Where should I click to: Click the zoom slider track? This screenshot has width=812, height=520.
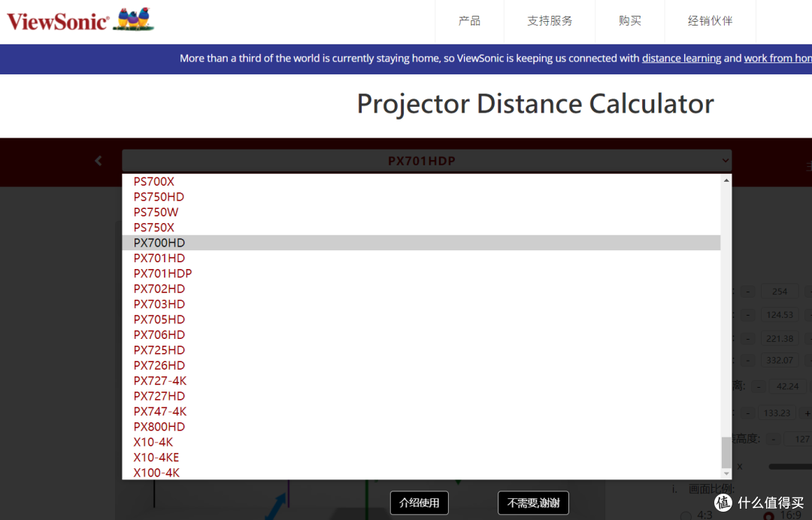(x=790, y=467)
